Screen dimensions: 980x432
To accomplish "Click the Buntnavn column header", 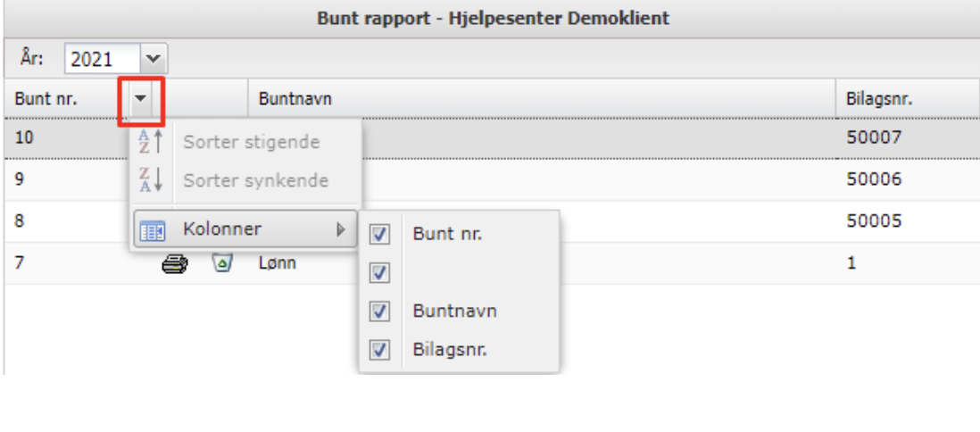I will 536,99.
